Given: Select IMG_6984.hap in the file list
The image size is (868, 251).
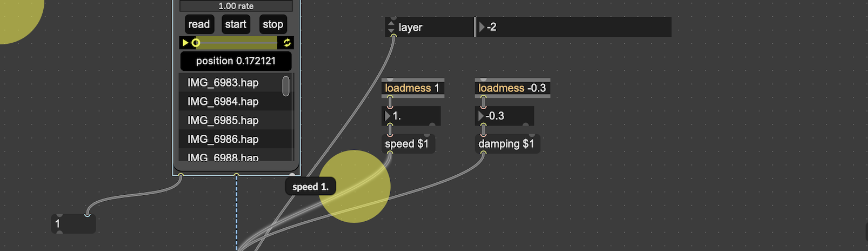Looking at the screenshot, I should click(x=223, y=102).
